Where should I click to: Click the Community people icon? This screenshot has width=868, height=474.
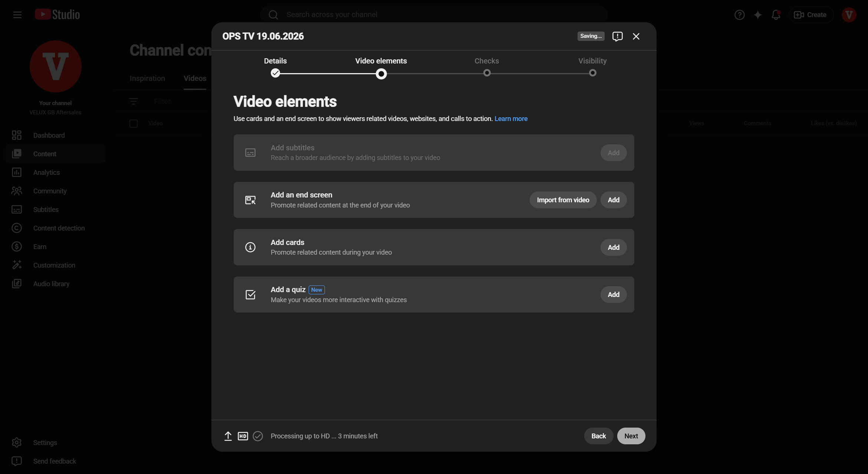(17, 191)
